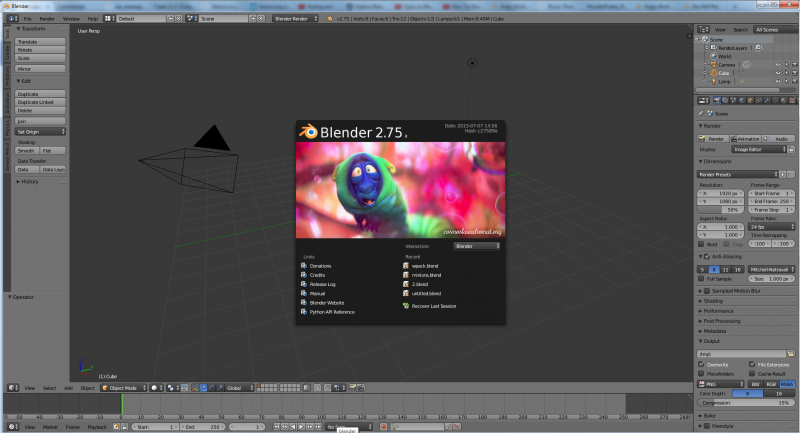The image size is (800, 433).
Task: Select 16 color depth option
Action: [779, 394]
